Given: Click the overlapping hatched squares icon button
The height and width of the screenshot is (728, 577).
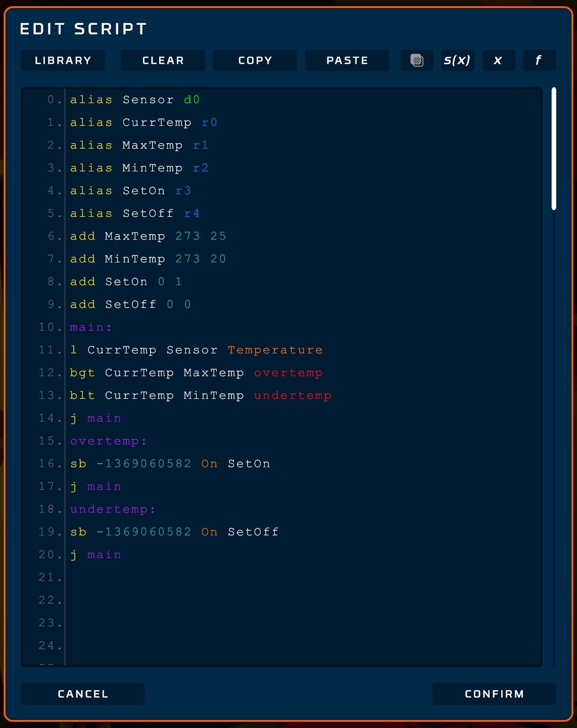Looking at the screenshot, I should 417,61.
